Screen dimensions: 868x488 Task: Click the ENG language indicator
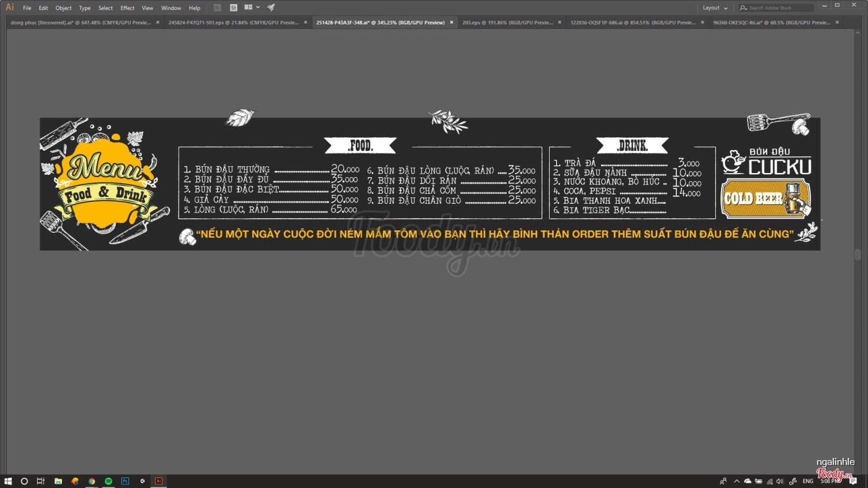[x=808, y=481]
